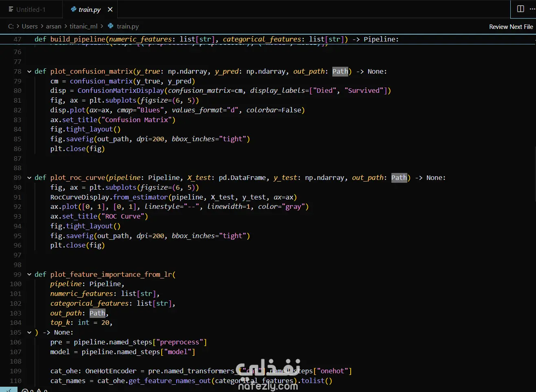Click RocCurveDisplay on line 91

80,197
